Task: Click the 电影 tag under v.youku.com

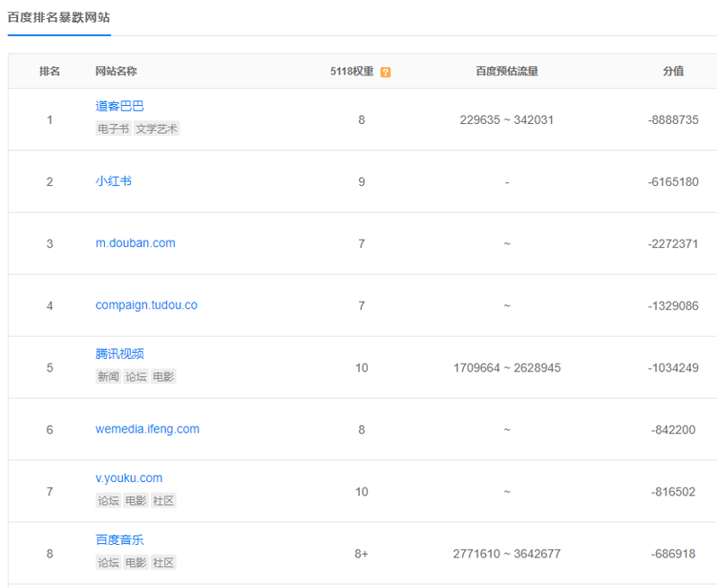Action: (136, 501)
